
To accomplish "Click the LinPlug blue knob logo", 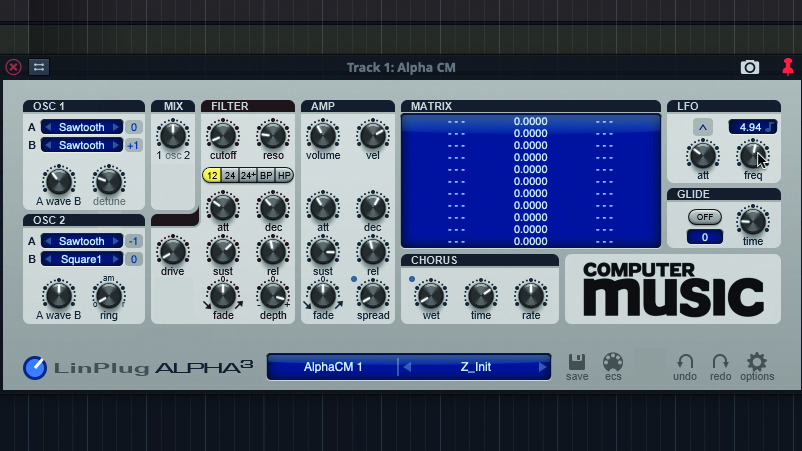I will [35, 368].
